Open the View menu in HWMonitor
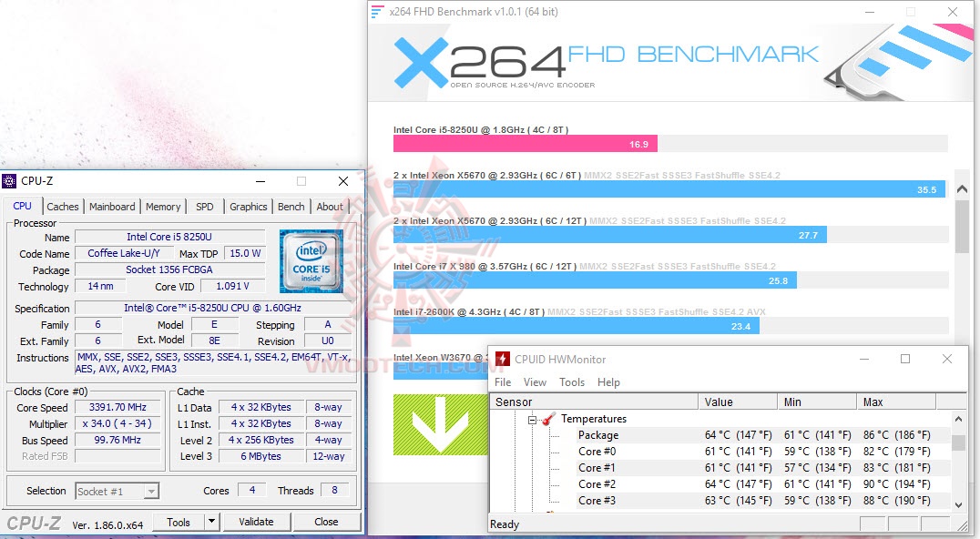This screenshot has width=980, height=539. (535, 382)
